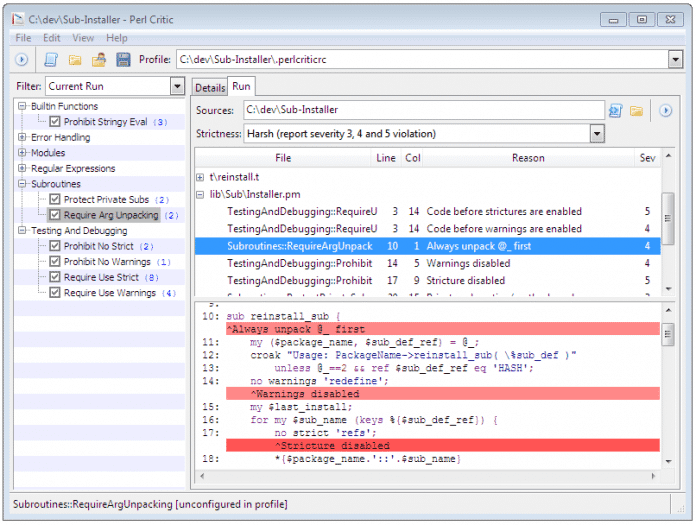
Task: Click the run button in the main toolbar
Action: point(21,60)
